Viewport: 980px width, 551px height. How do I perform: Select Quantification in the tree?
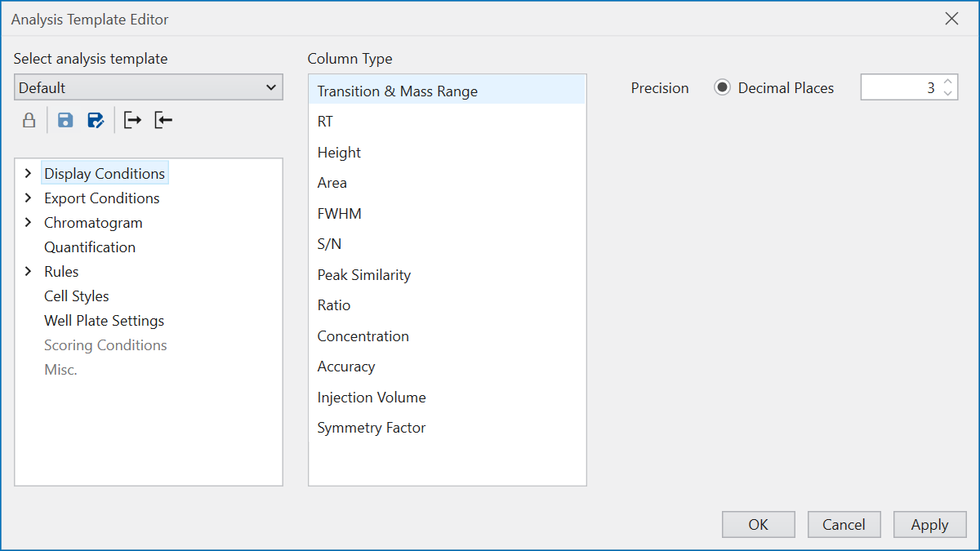[x=90, y=247]
